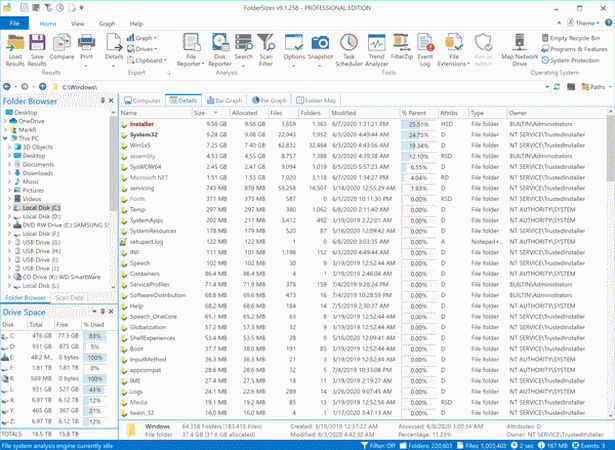Screen dimensions: 615x450
Task: Launch the Compare tool
Action: point(62,47)
